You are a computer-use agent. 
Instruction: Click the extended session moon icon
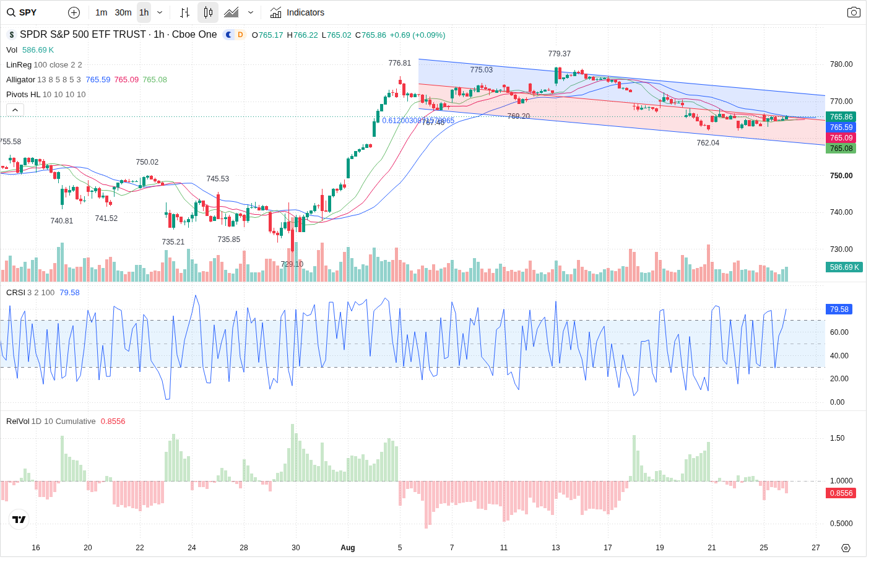coord(228,35)
